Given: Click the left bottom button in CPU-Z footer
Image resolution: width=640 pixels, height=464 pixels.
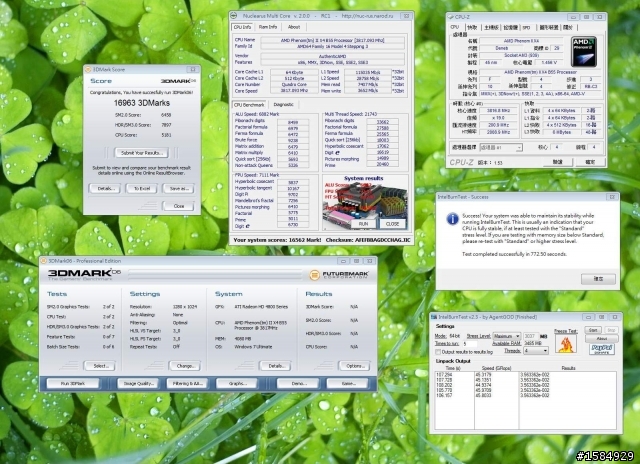Looking at the screenshot, I should [558, 162].
